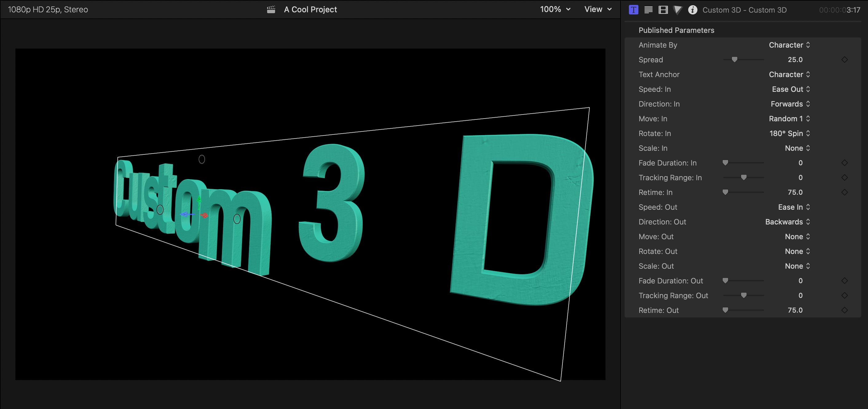Image resolution: width=868 pixels, height=409 pixels.
Task: Open the Scale: Out dropdown
Action: click(797, 266)
